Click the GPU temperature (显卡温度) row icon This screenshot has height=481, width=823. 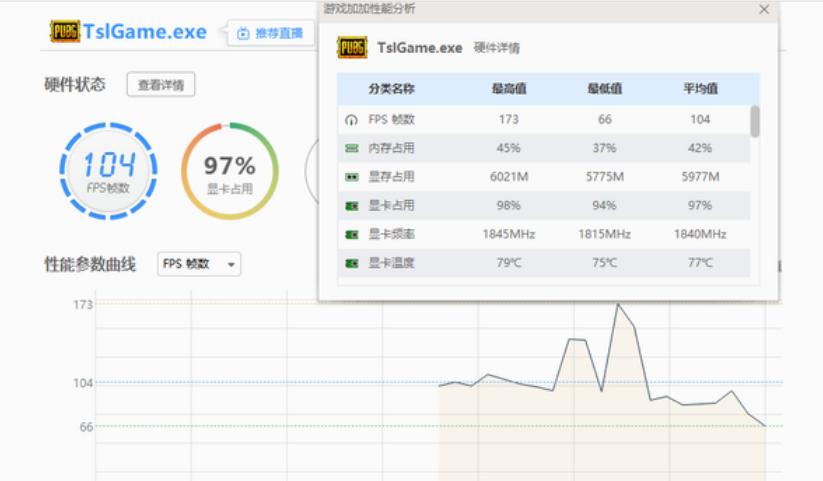[x=351, y=263]
